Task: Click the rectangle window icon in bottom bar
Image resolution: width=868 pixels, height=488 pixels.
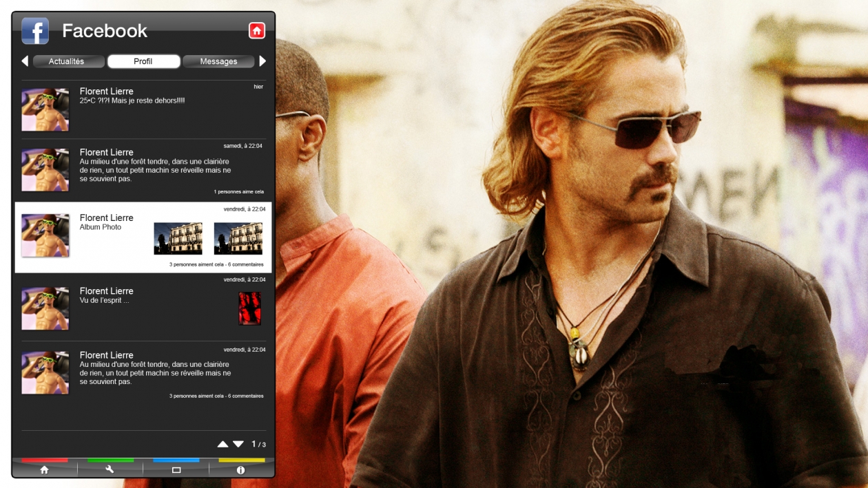Action: pyautogui.click(x=176, y=470)
